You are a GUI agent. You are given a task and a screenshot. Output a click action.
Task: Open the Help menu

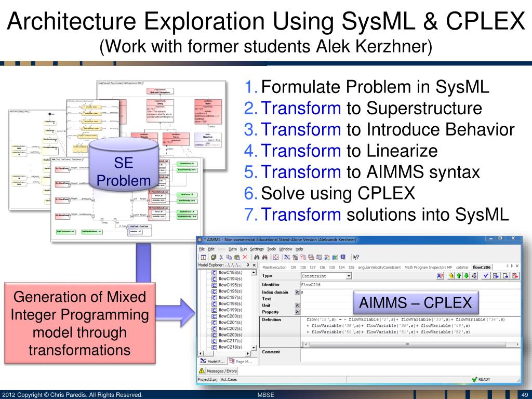299,249
